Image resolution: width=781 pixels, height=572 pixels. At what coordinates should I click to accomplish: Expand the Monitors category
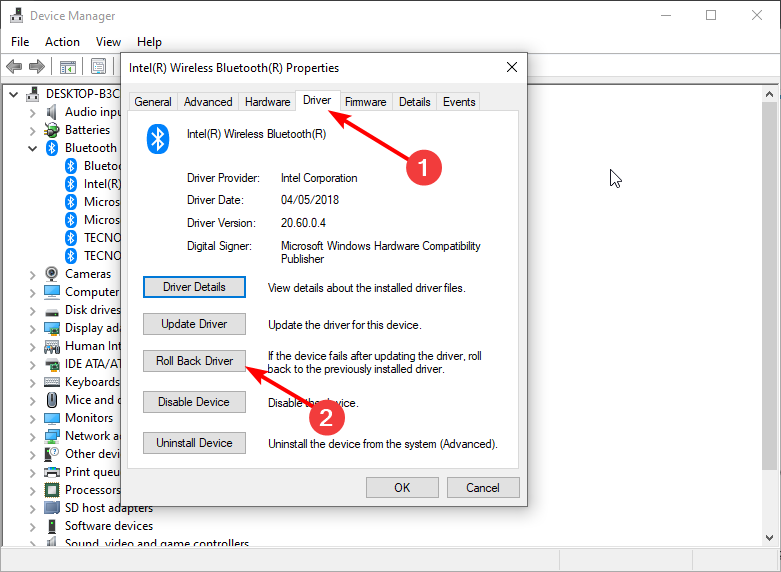coord(32,419)
